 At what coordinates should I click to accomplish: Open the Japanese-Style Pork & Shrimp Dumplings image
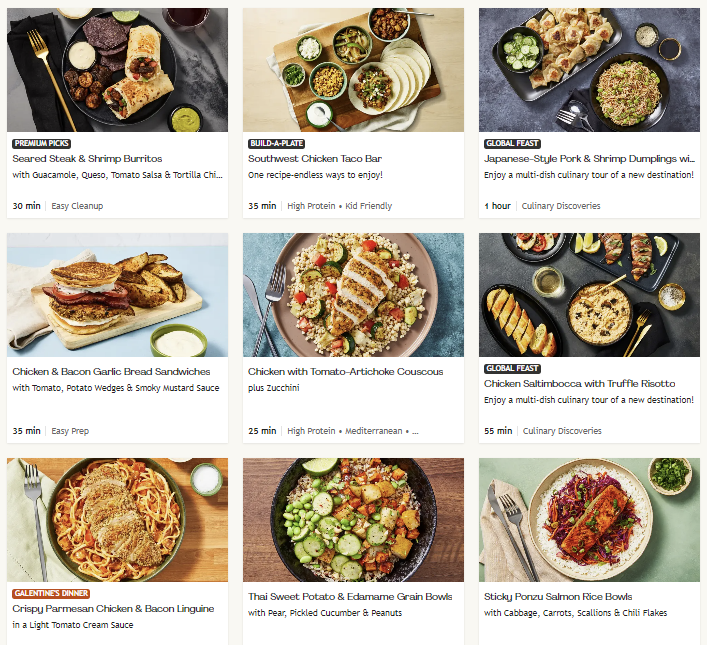(589, 70)
